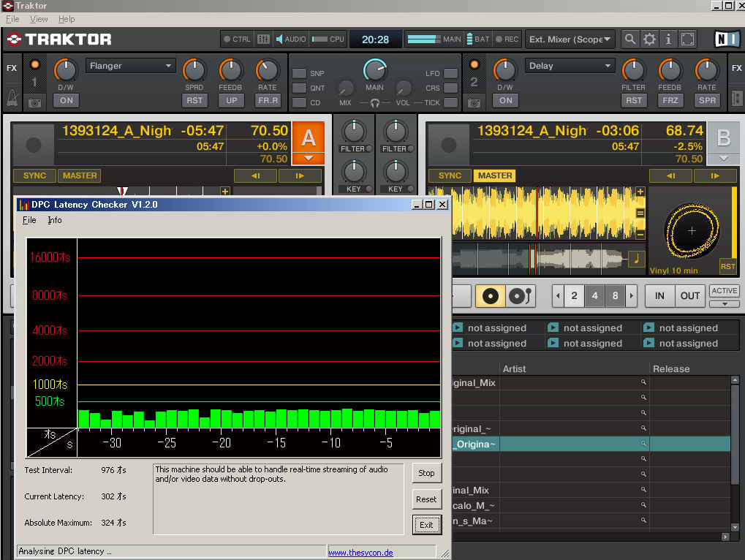This screenshot has height=560, width=745.
Task: Adjust deck A FILTER knob
Action: [354, 132]
